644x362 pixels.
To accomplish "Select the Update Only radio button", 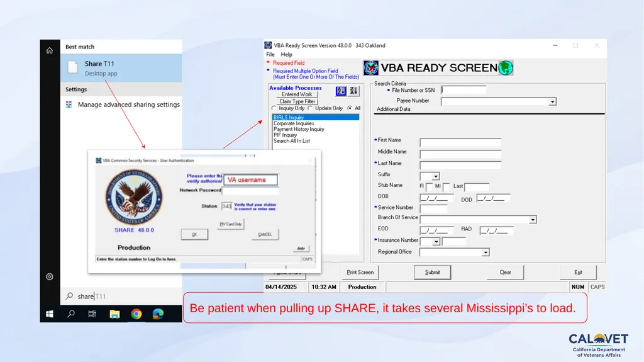I will coord(310,108).
